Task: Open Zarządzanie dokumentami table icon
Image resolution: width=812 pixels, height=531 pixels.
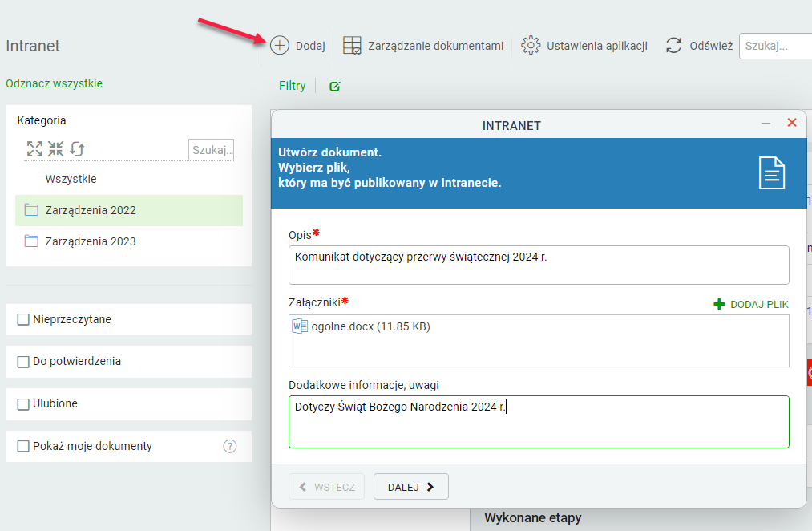Action: point(352,46)
